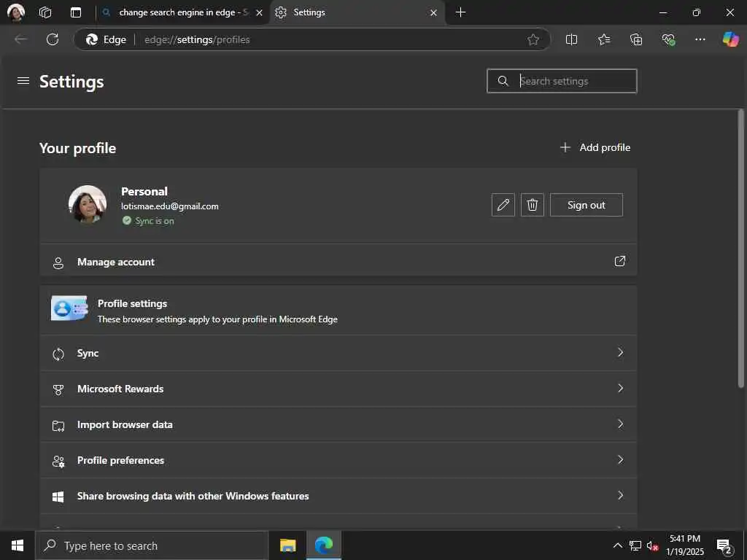Viewport: 747px width, 560px height.
Task: Click the Personal profile picture
Action: (88, 204)
